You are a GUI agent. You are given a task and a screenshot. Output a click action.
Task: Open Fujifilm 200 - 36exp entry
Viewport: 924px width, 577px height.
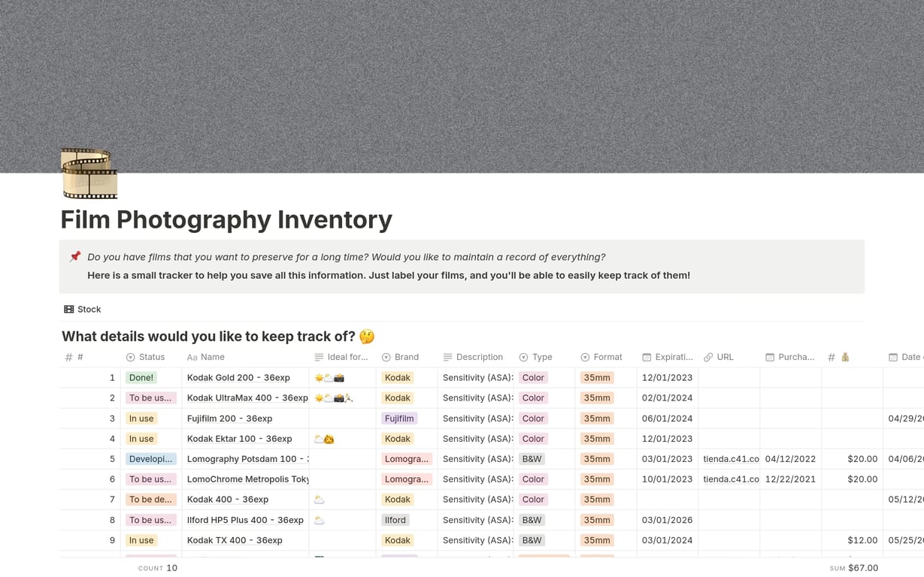[x=229, y=418]
